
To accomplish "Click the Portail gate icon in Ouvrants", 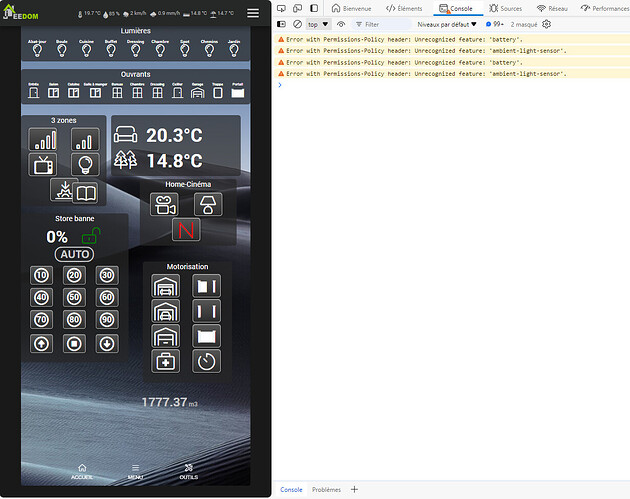I will pos(238,93).
